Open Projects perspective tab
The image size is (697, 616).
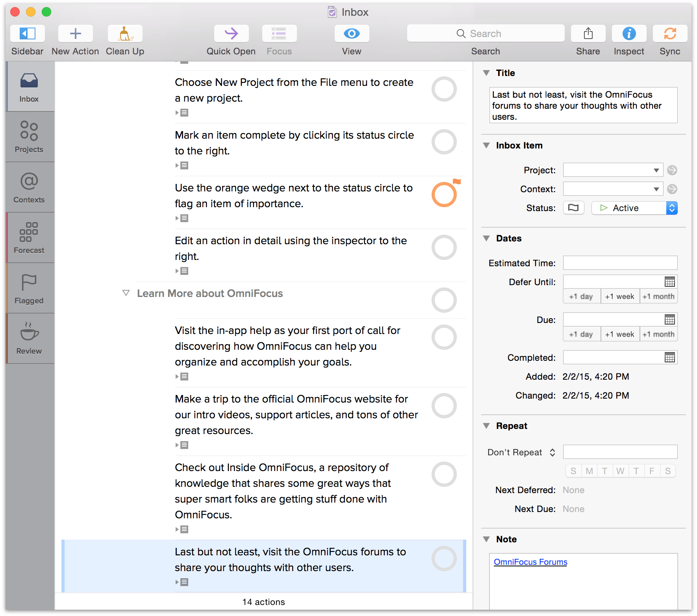click(x=30, y=137)
